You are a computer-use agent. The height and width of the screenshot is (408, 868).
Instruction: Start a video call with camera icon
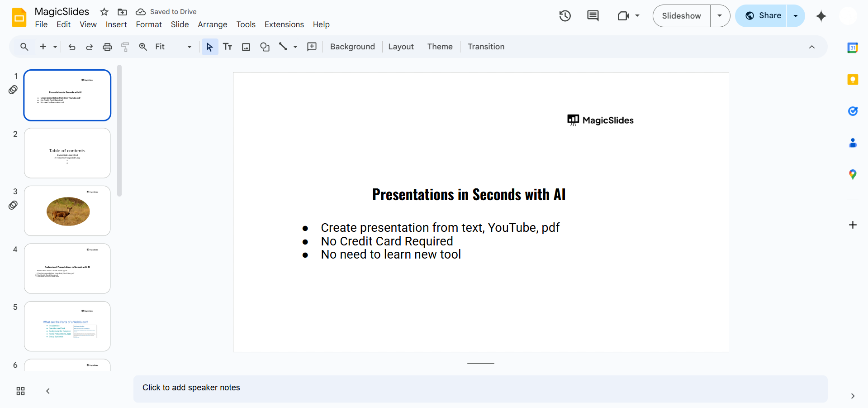623,16
